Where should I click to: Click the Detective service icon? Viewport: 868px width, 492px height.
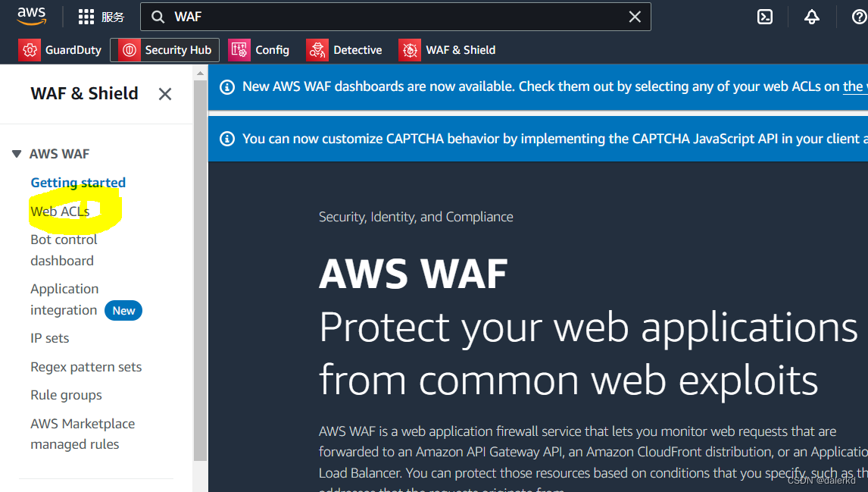[317, 50]
